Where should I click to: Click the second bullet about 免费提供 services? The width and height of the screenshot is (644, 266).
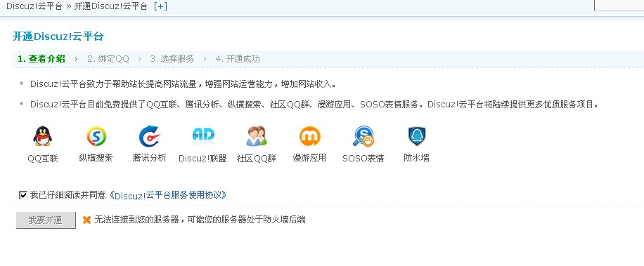pos(314,105)
